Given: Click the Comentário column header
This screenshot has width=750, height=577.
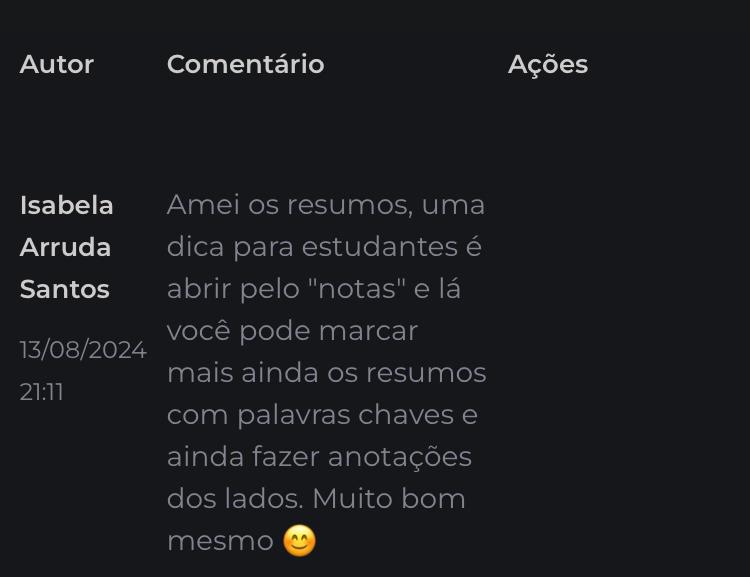Looking at the screenshot, I should (x=245, y=64).
